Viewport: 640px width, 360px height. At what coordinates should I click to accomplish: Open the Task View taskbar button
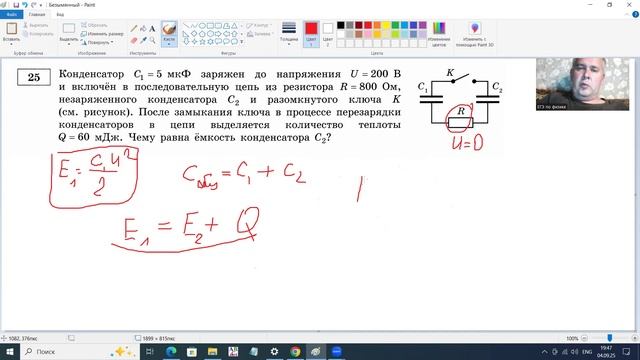[x=150, y=351]
